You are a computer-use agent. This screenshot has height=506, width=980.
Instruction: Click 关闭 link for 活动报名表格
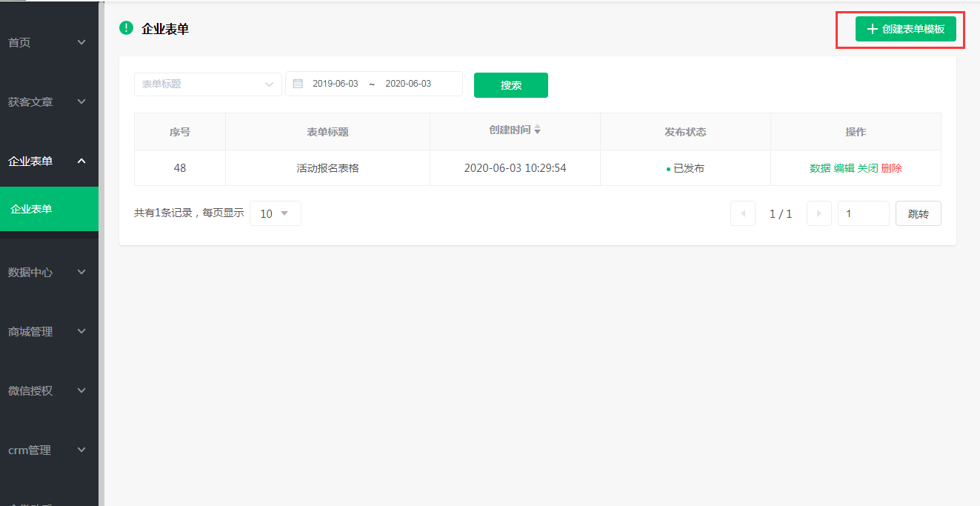point(867,168)
